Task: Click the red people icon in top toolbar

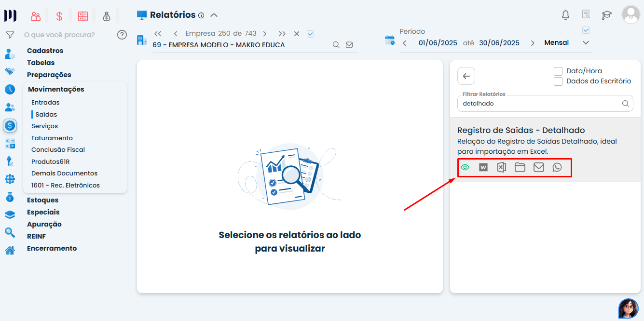Action: pyautogui.click(x=35, y=15)
